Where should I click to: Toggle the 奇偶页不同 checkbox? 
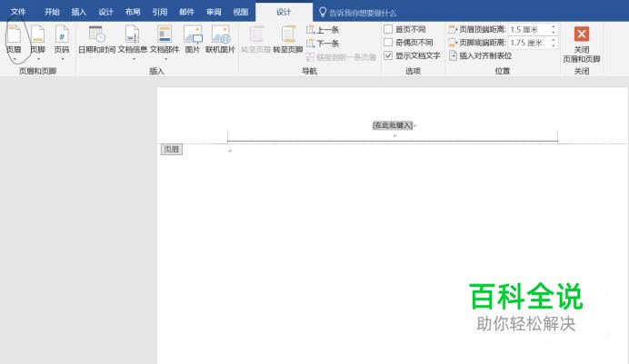click(x=388, y=42)
